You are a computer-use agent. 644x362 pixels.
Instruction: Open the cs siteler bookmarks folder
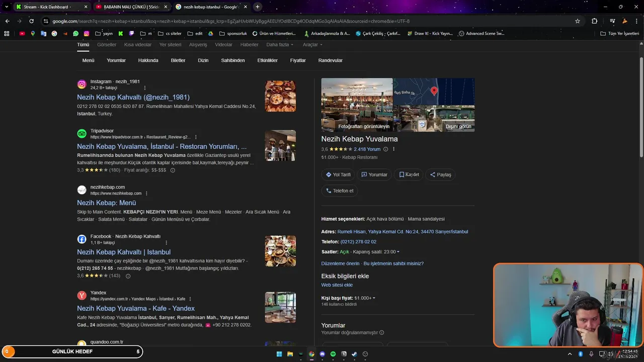[x=170, y=34]
